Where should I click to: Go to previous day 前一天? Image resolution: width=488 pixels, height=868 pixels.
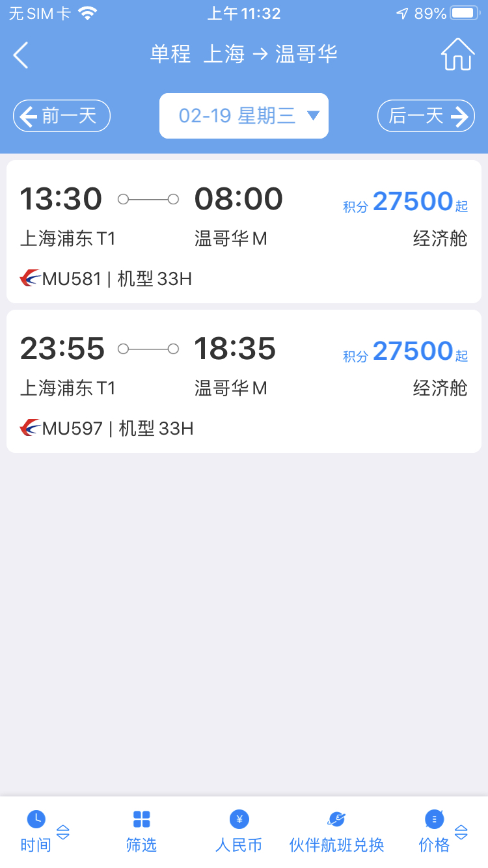coord(62,116)
